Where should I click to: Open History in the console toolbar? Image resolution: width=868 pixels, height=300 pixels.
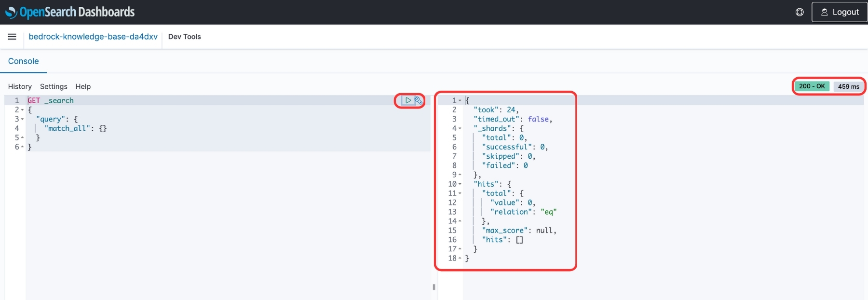(20, 86)
